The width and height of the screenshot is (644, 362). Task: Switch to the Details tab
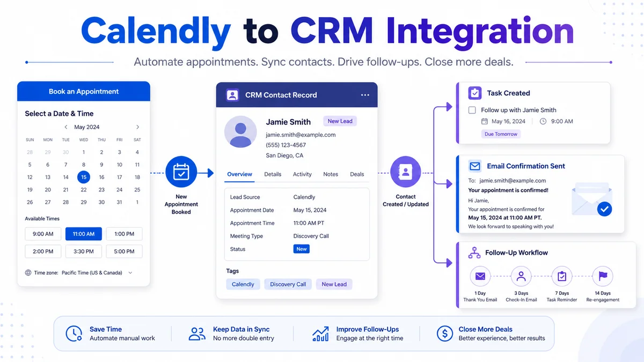pyautogui.click(x=273, y=174)
